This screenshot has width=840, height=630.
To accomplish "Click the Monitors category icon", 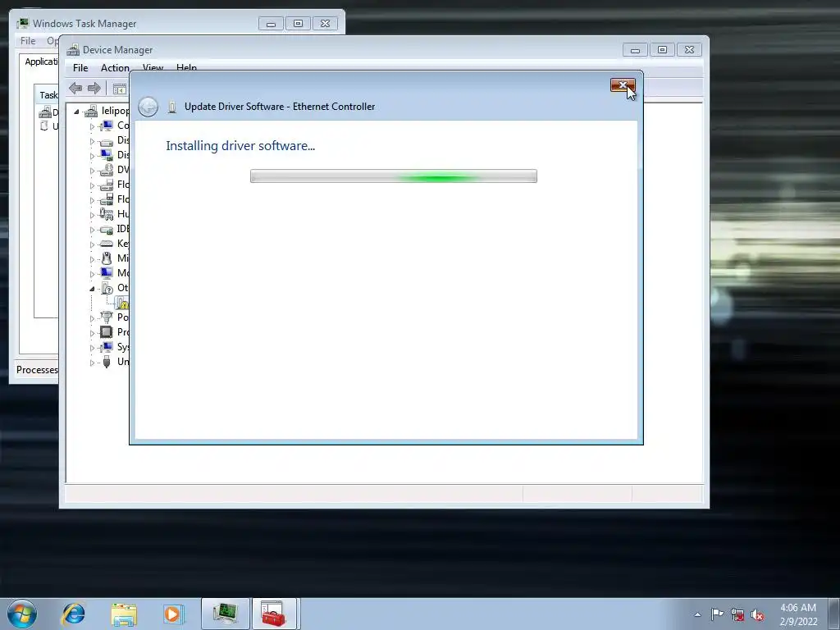I will point(107,273).
